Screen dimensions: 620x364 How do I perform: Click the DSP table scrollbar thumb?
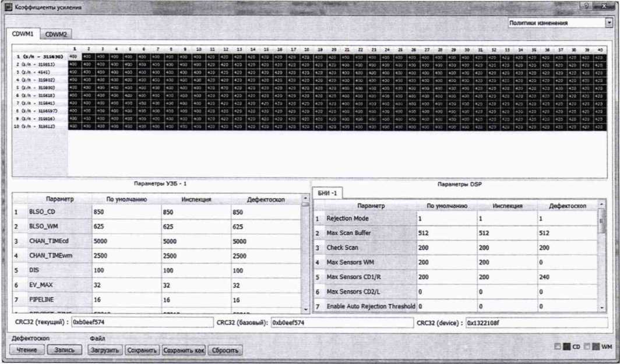point(602,220)
